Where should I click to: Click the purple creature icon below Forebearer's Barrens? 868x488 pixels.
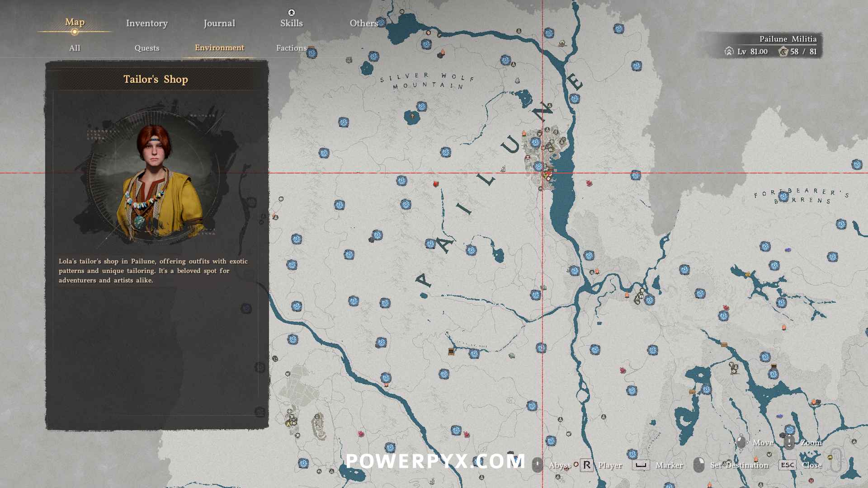[788, 250]
